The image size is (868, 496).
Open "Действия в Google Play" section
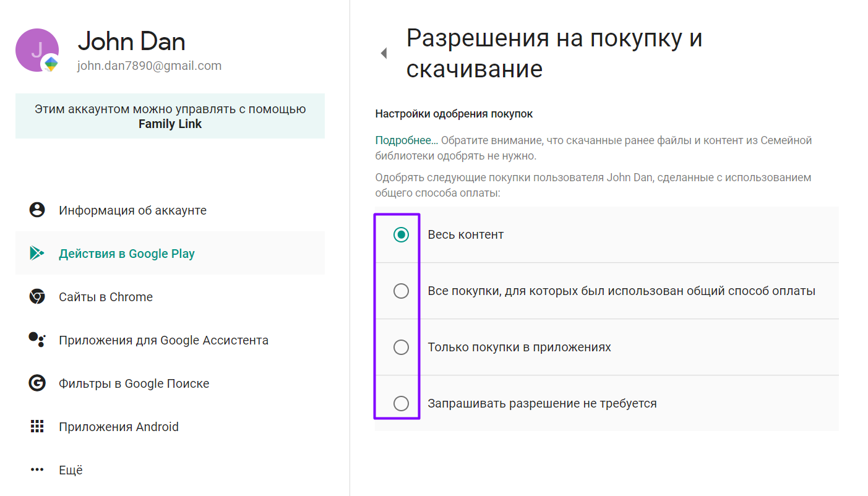coord(170,253)
